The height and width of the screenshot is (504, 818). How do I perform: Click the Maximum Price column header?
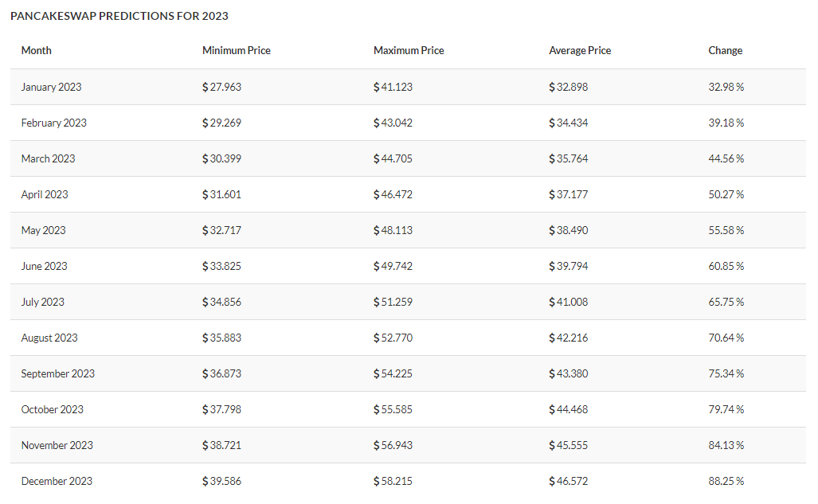[409, 50]
